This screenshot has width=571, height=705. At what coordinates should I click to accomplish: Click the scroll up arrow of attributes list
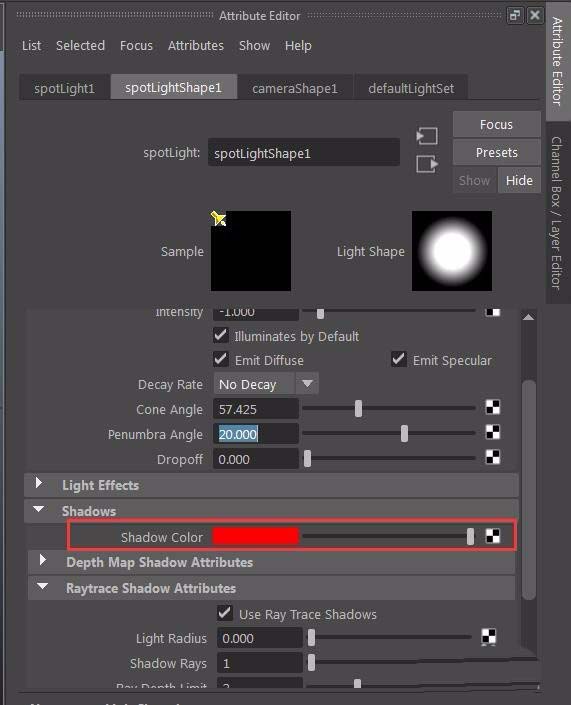(x=529, y=317)
